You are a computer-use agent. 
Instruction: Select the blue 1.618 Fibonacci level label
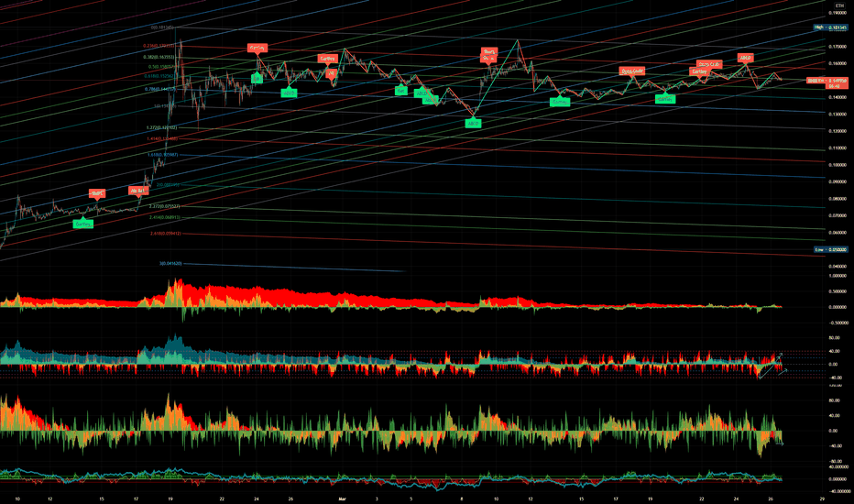coord(162,155)
